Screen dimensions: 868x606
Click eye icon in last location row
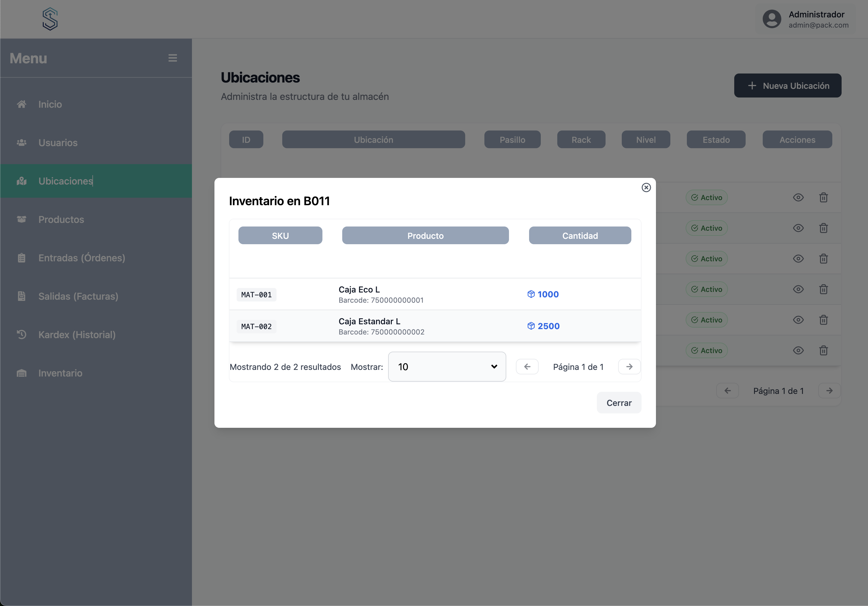tap(798, 350)
